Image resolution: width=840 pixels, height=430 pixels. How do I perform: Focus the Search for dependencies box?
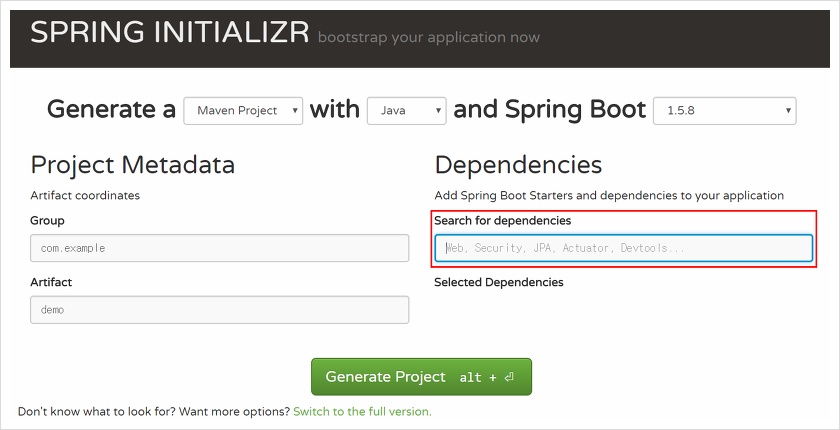[624, 248]
